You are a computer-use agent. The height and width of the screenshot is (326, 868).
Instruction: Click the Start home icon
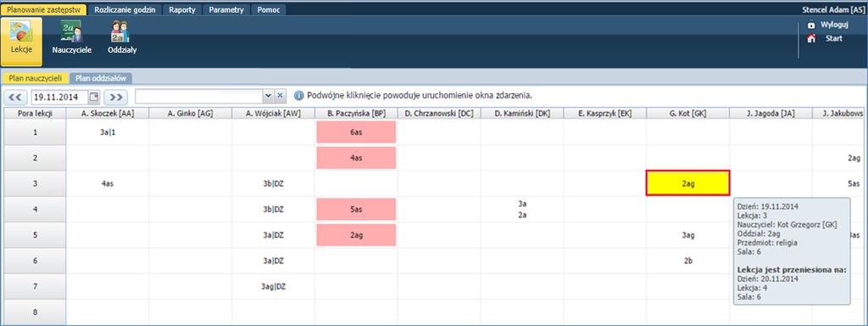811,39
